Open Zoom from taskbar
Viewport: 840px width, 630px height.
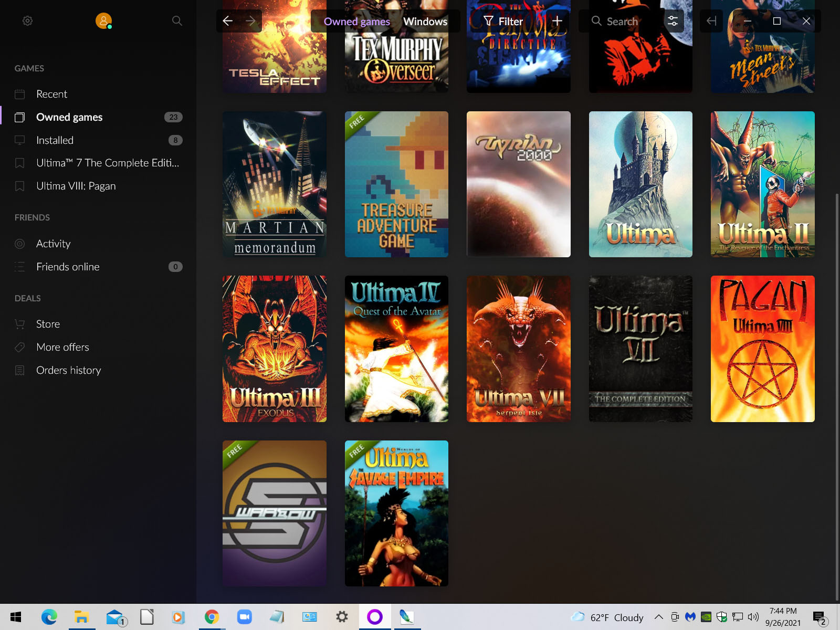[x=244, y=617]
